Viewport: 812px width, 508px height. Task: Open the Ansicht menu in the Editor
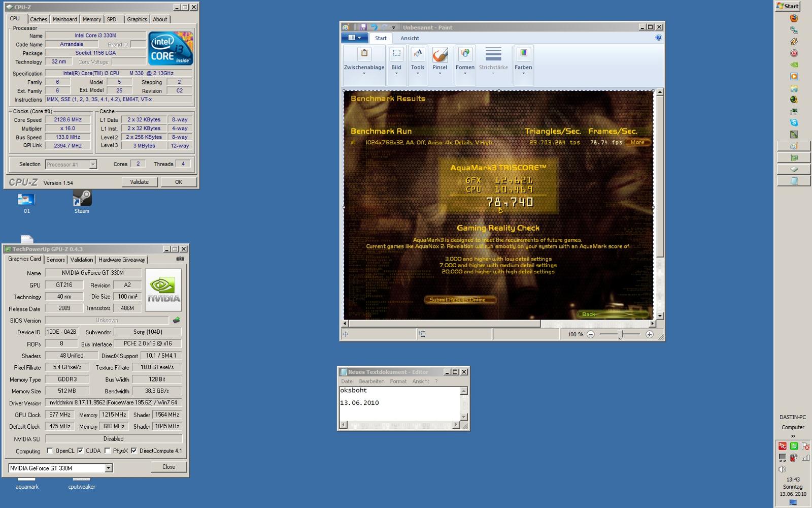coord(421,381)
